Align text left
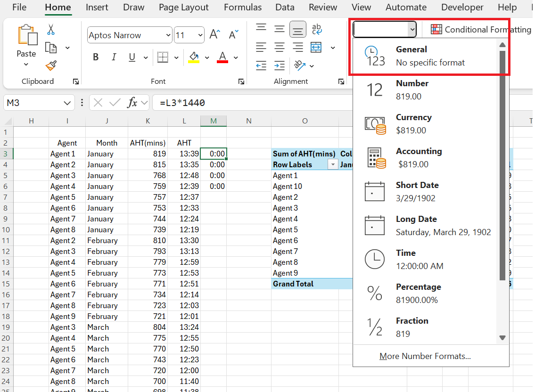543x392 pixels. click(261, 47)
